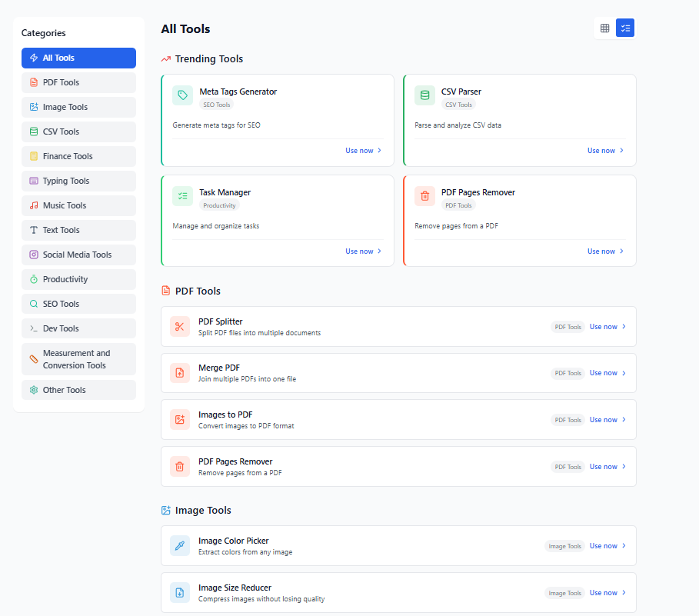Use now link for Merge PDF
Image resolution: width=699 pixels, height=616 pixels.
[607, 373]
